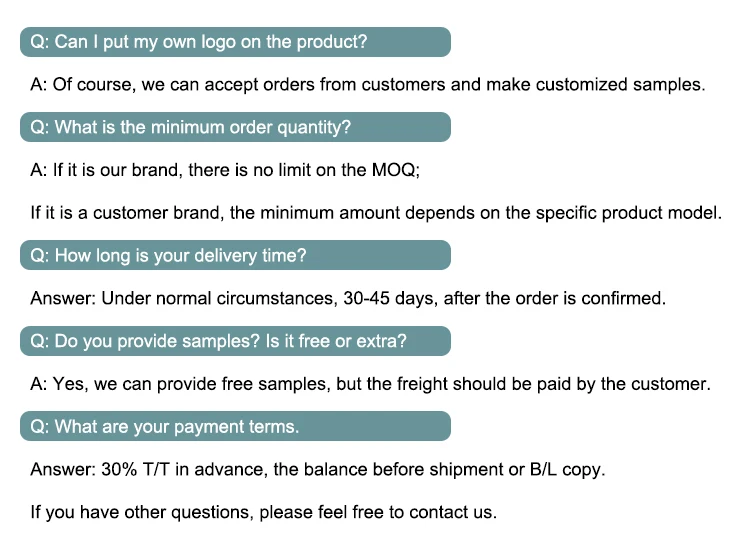
Task: Click the word 'MOQ' in the answer
Action: click(394, 170)
